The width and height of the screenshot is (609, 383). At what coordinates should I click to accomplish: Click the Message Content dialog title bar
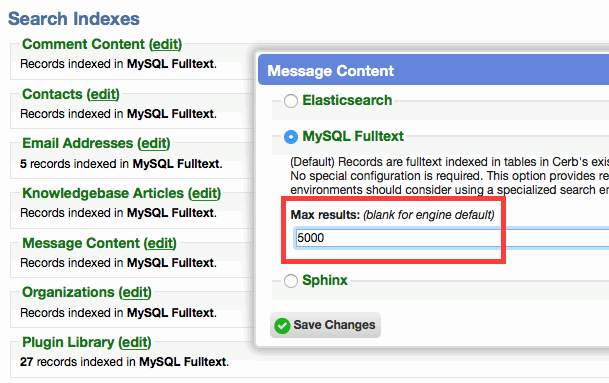coord(433,70)
